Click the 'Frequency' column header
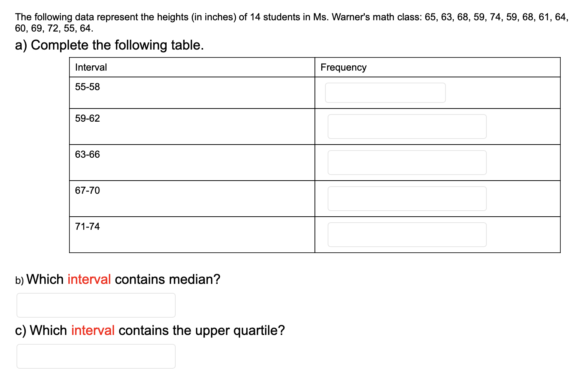Screen dimensions: 587x392 tap(343, 67)
